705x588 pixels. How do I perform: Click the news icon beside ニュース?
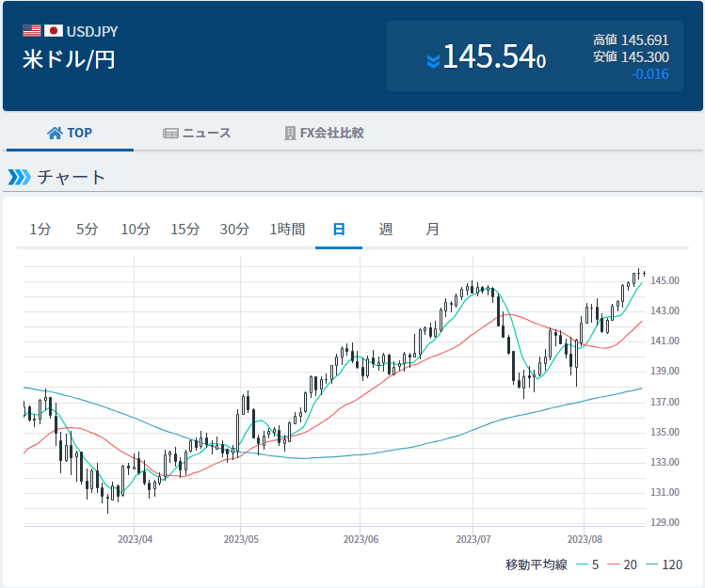tap(170, 133)
